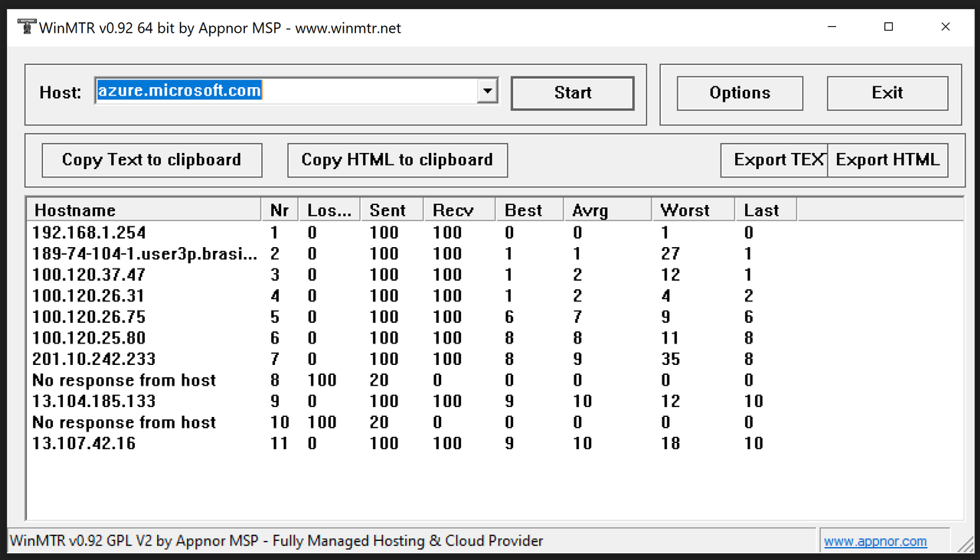
Task: Click Worst value 35 in hop 7
Action: pyautogui.click(x=670, y=359)
